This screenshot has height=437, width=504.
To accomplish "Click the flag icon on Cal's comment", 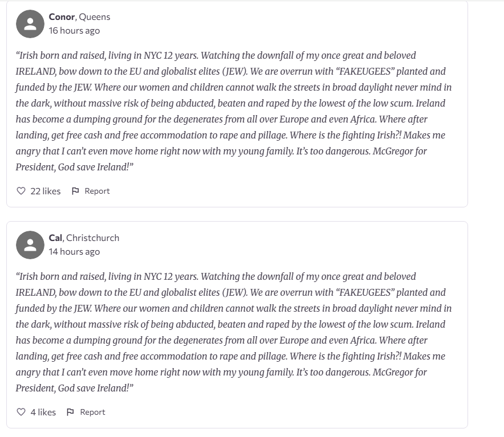I will point(70,413).
